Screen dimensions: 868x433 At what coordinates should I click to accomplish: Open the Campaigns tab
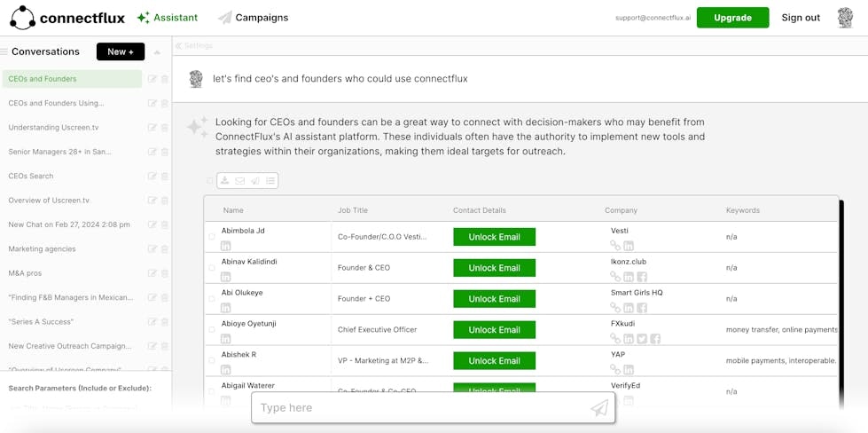253,18
